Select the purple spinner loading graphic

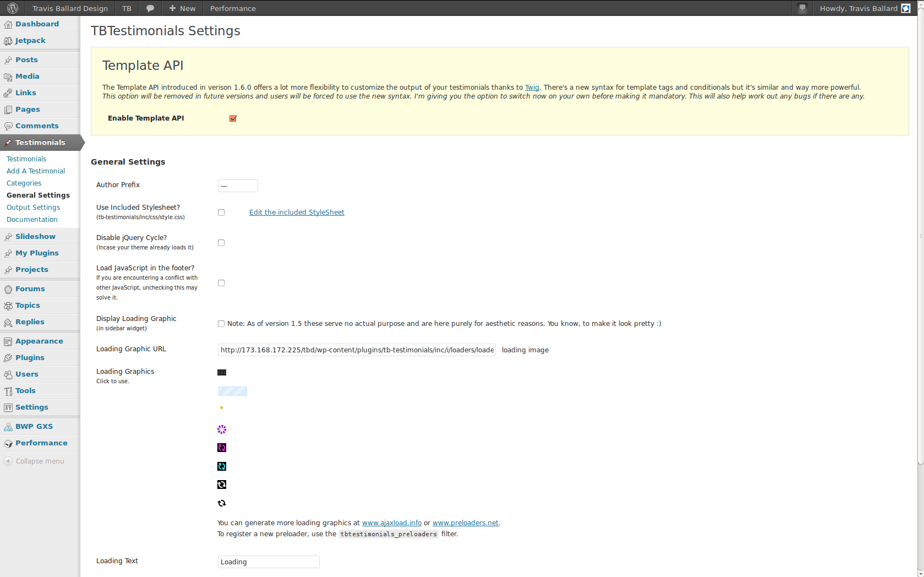click(x=222, y=429)
